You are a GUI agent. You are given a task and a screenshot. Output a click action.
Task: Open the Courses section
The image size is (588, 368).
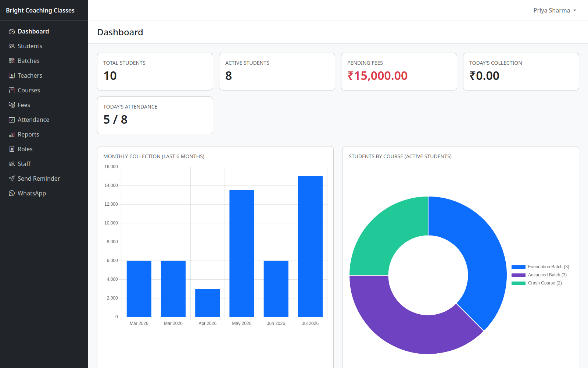click(44, 90)
